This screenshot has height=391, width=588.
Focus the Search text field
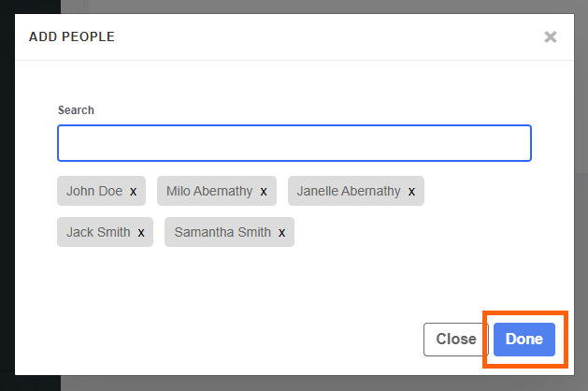(x=294, y=143)
